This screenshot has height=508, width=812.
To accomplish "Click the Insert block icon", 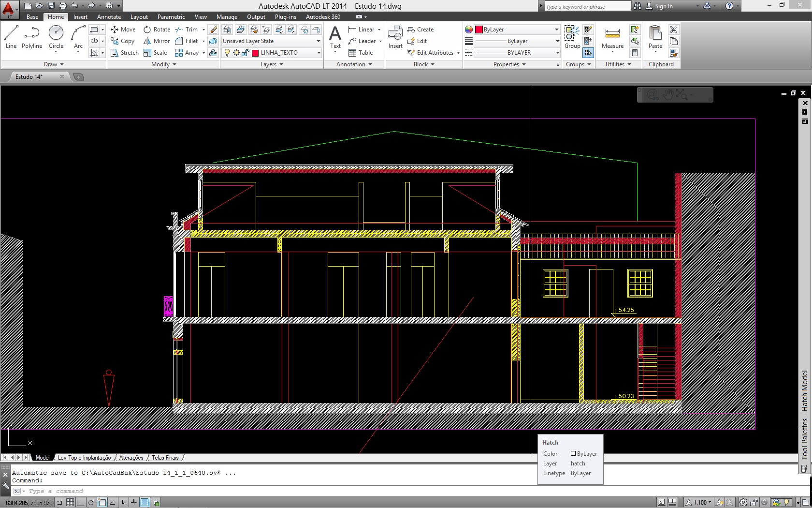I will (x=395, y=37).
